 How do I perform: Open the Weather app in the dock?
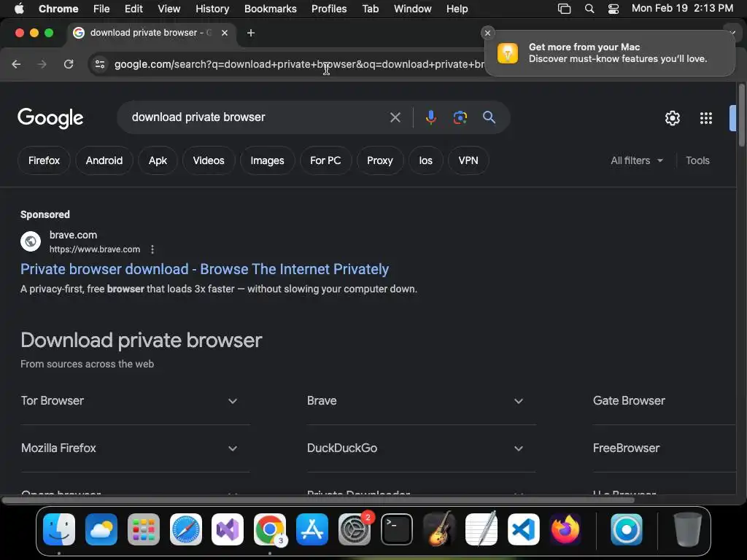[x=101, y=529]
